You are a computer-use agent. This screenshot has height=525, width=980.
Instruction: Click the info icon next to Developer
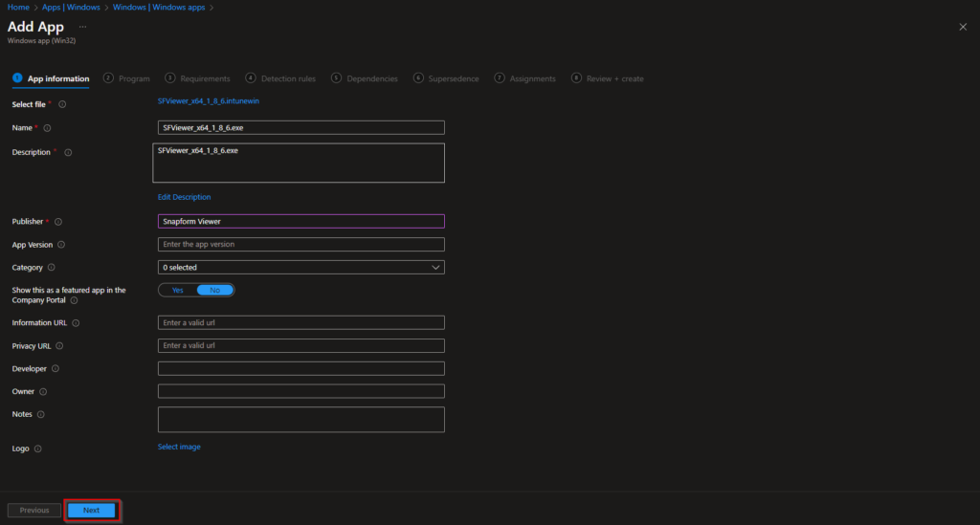[55, 369]
